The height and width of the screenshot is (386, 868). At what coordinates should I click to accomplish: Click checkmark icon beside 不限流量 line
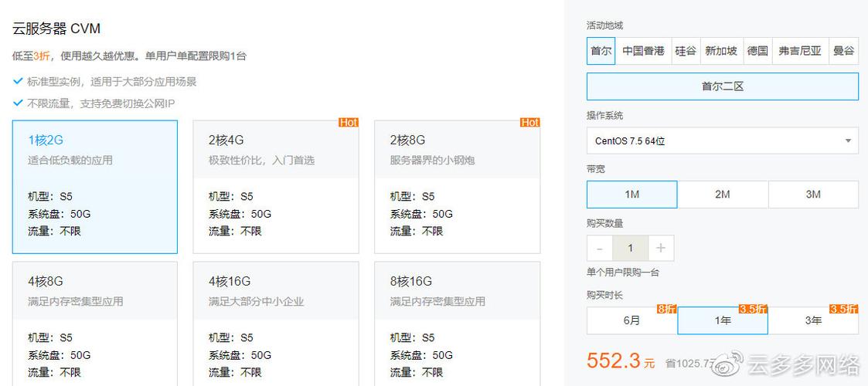tap(18, 103)
